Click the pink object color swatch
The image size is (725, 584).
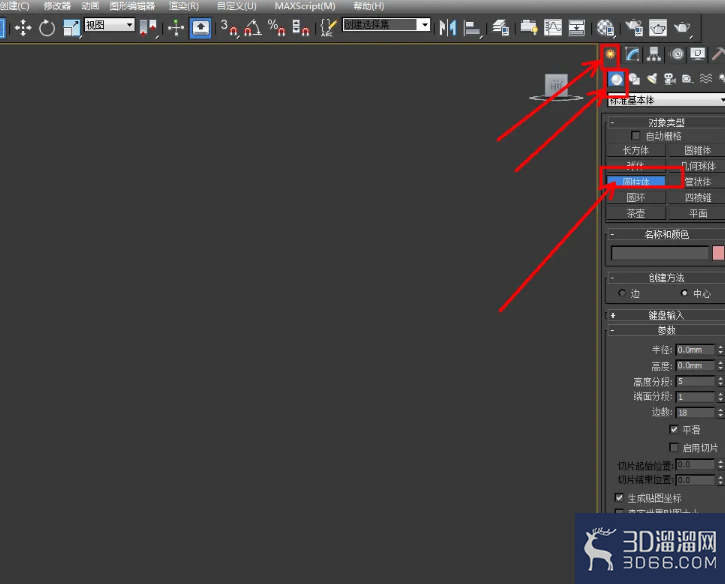[719, 253]
